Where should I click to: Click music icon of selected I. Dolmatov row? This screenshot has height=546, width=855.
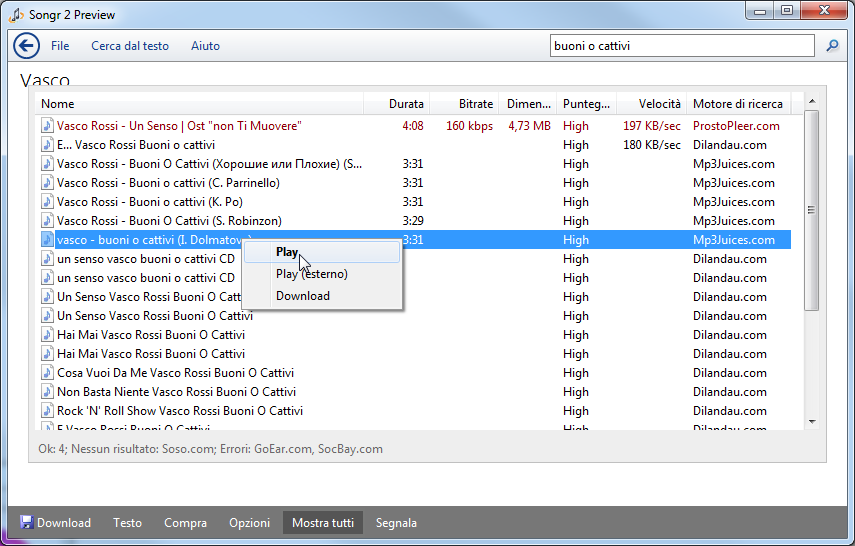pyautogui.click(x=47, y=240)
